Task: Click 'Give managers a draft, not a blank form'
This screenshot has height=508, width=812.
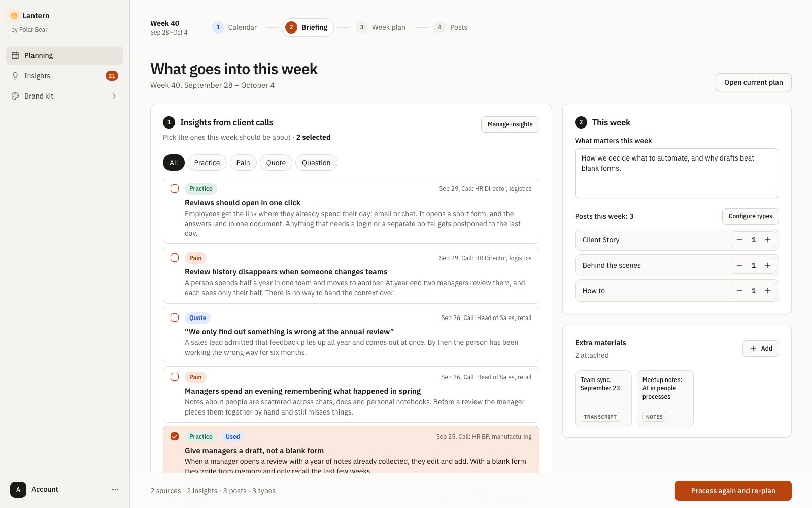Action: pyautogui.click(x=254, y=451)
